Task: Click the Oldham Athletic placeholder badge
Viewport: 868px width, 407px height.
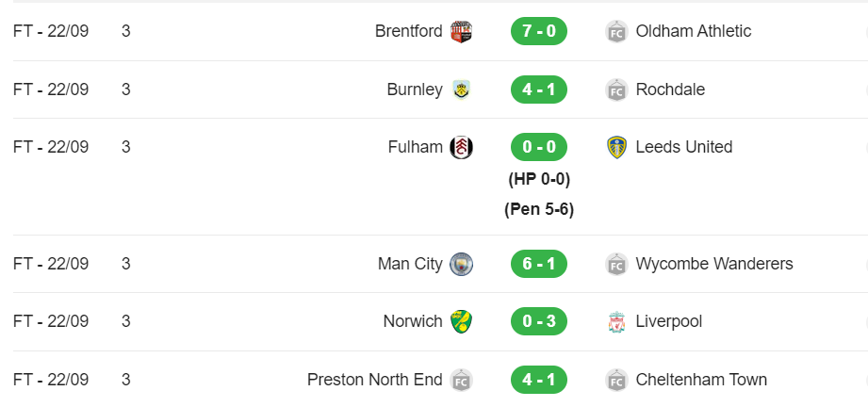Action: click(x=616, y=32)
